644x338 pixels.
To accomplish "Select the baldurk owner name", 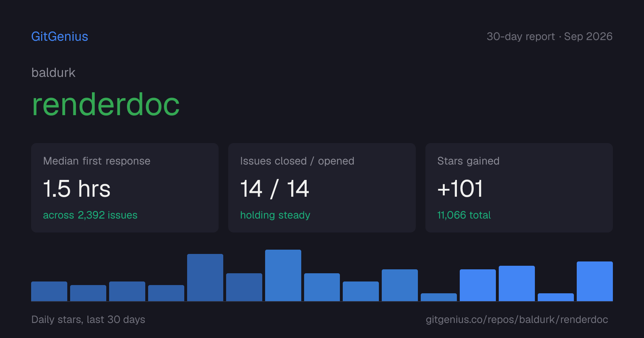I will pyautogui.click(x=53, y=73).
